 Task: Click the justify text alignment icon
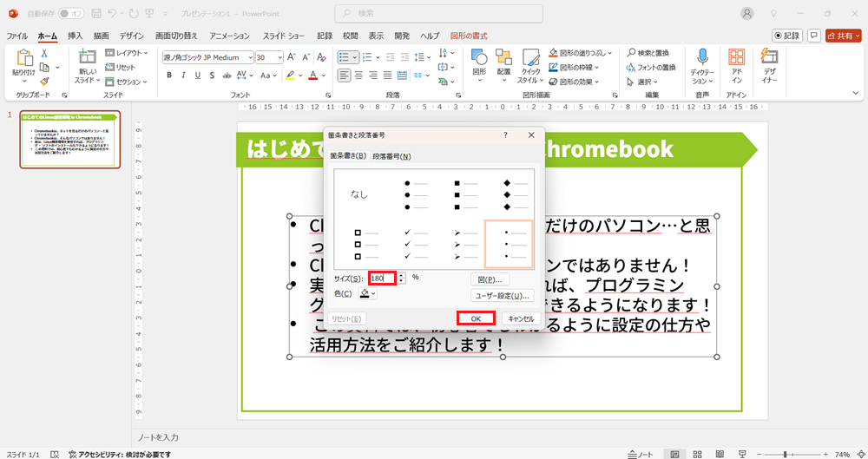tap(387, 75)
